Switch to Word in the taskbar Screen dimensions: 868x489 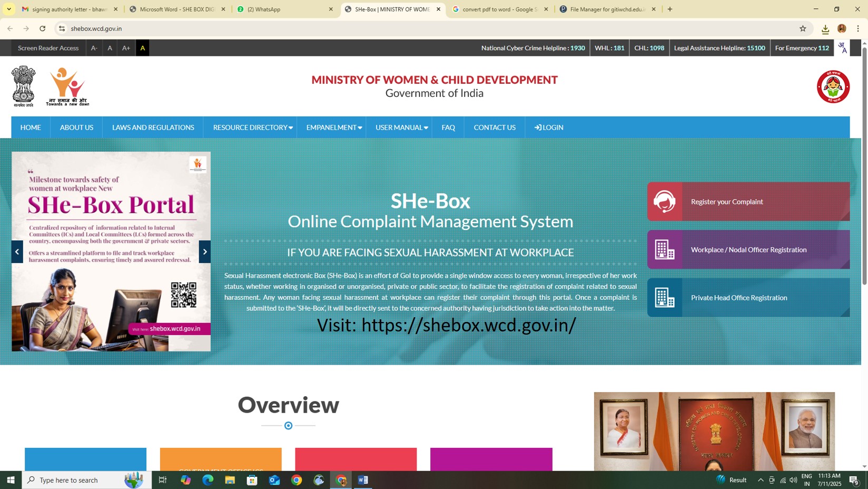(x=363, y=480)
